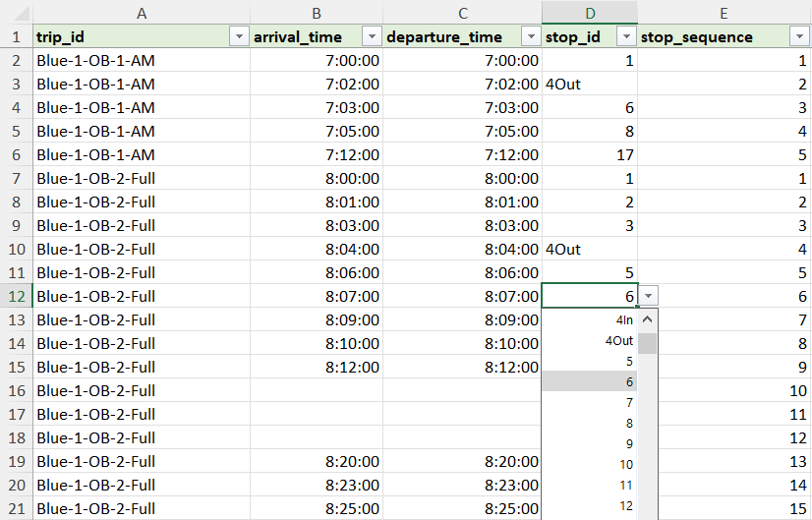Select column E by its header
Screen dimensions: 812x520
[x=724, y=12]
